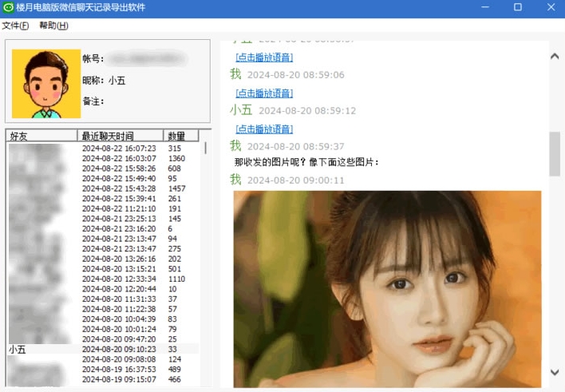Select row dated 2024-08-22 15:58:26
This screenshot has height=392, width=565.
pos(103,168)
